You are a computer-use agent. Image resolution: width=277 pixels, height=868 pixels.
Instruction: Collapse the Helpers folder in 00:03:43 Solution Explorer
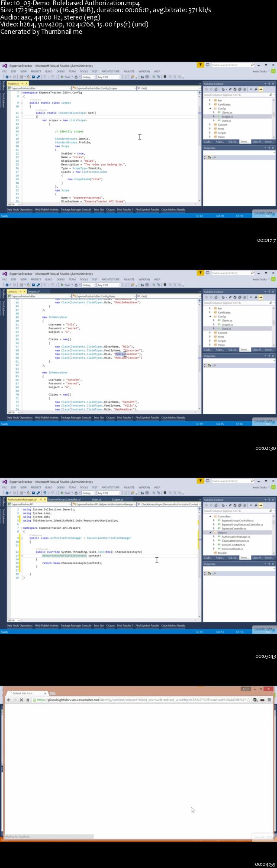(210, 533)
